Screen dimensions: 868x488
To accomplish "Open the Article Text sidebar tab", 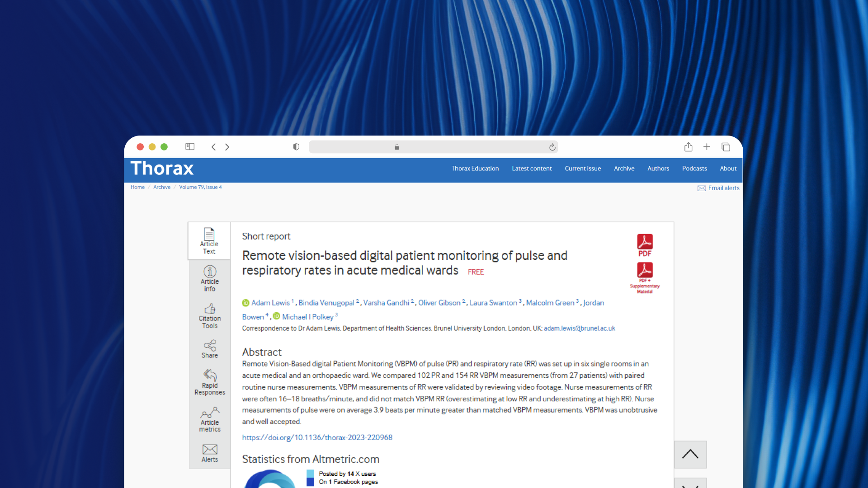I will tap(209, 241).
